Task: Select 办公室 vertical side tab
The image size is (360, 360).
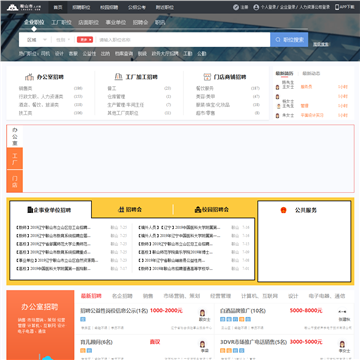Action: coord(15,136)
